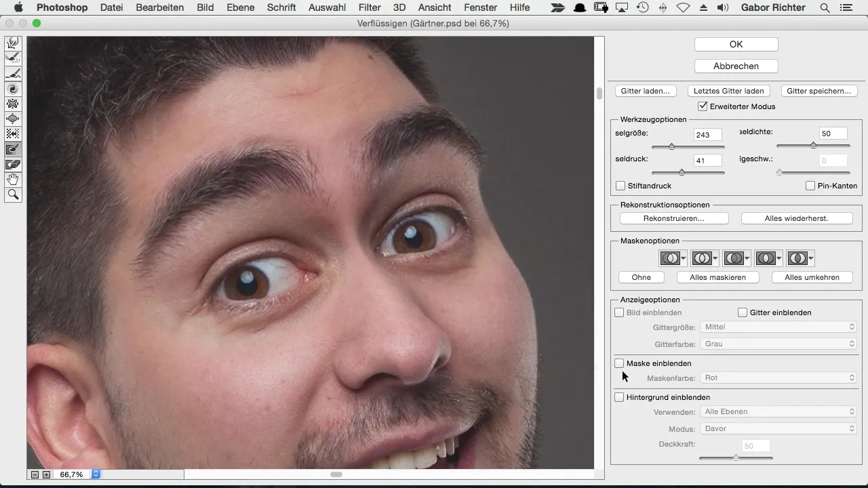
Task: Open the Filter menu
Action: pos(370,8)
